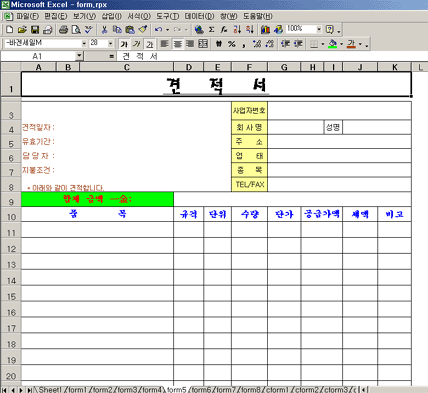Apply Comma style icon
Image resolution: width=428 pixels, height=393 pixels.
(x=244, y=44)
